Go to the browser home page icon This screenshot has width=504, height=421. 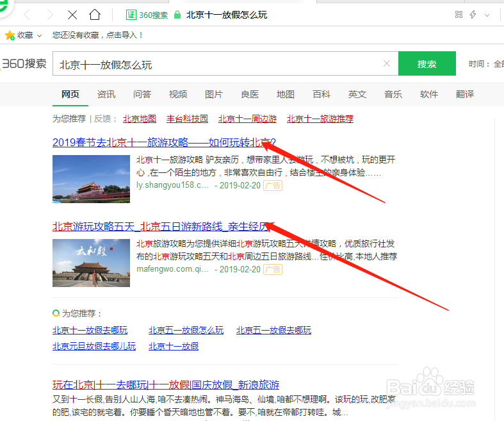95,15
